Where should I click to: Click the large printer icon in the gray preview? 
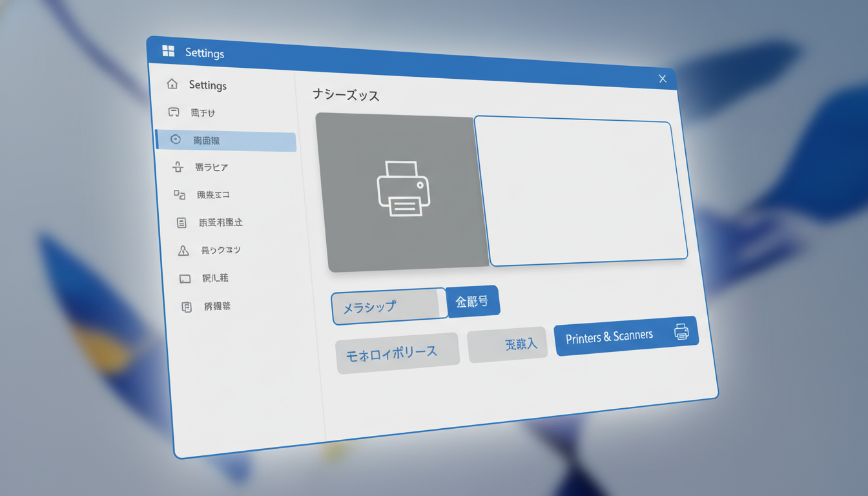pyautogui.click(x=404, y=188)
